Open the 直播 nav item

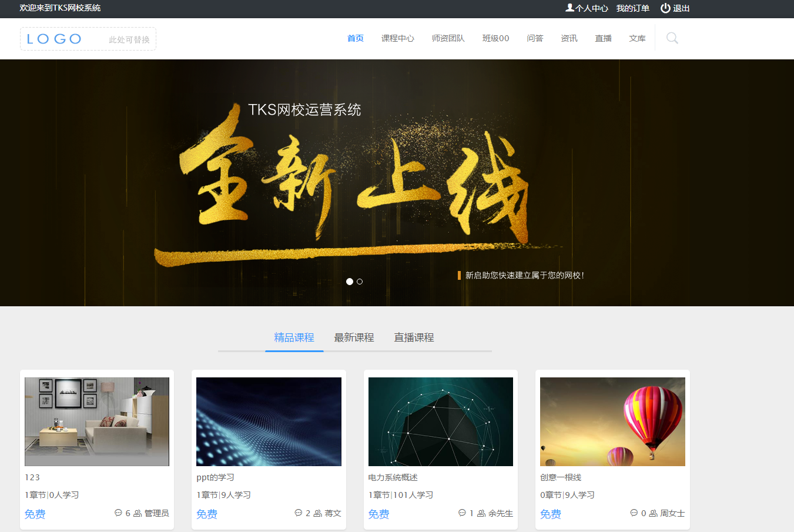pos(604,38)
